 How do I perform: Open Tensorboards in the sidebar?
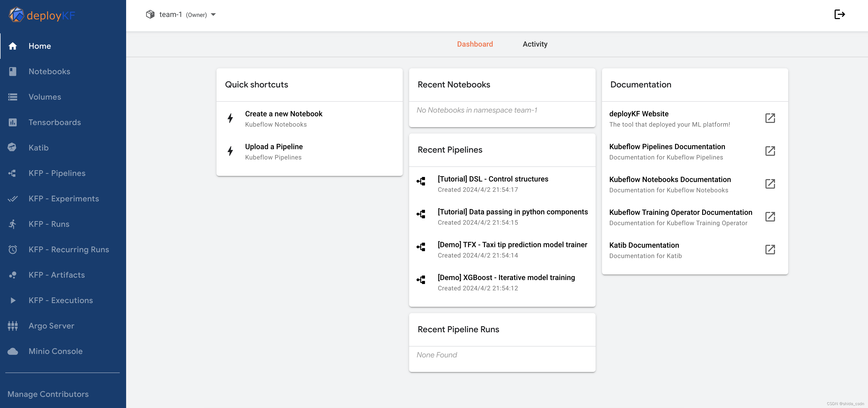pos(63,122)
